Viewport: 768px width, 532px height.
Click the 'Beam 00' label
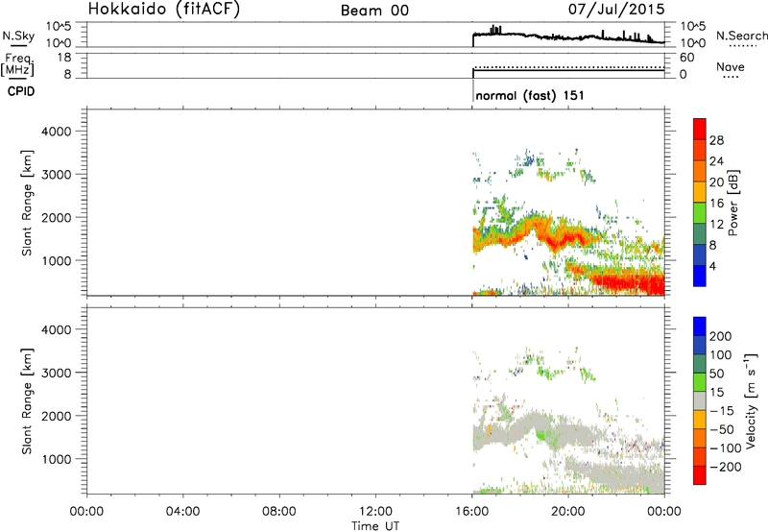pos(374,11)
